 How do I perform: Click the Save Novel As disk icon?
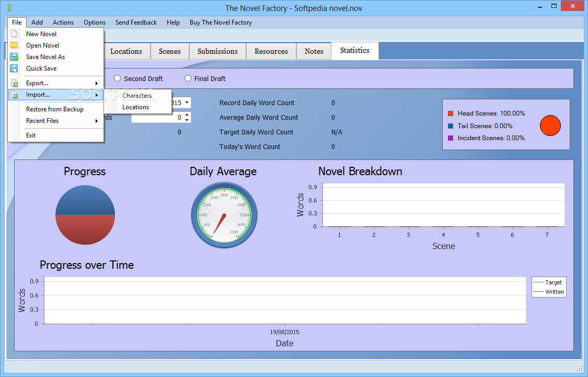(14, 57)
